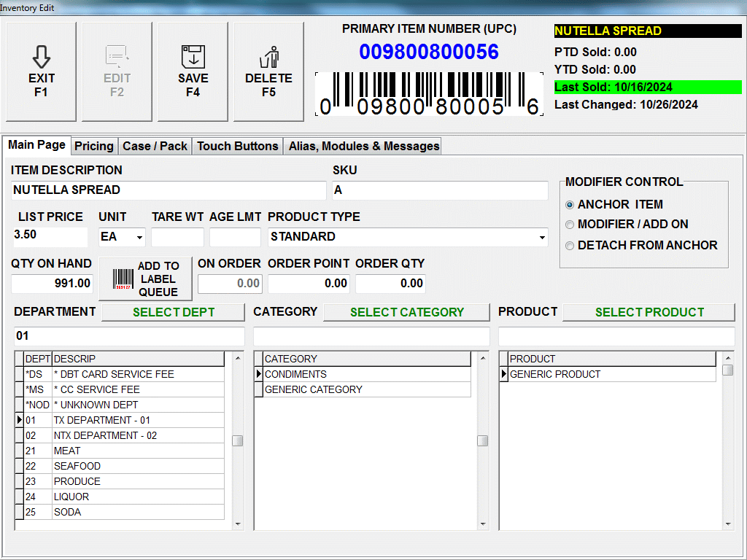Click the Exit F1 down-arrow icon
Screen dimensions: 747x560
click(41, 58)
